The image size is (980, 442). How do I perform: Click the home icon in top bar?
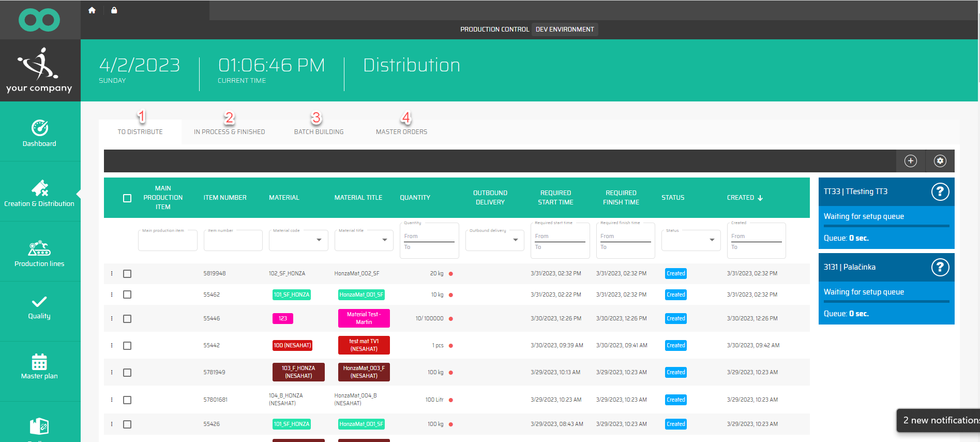92,10
